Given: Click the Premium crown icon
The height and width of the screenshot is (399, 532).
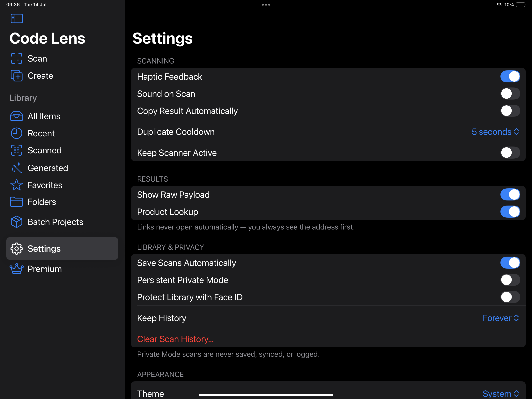Looking at the screenshot, I should click(x=16, y=269).
